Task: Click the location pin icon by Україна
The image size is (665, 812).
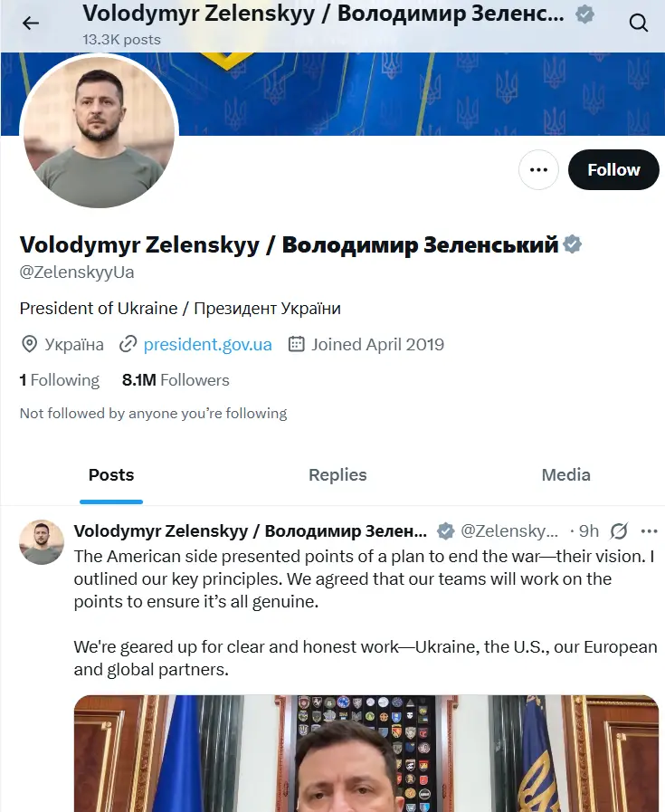Action: [x=29, y=344]
